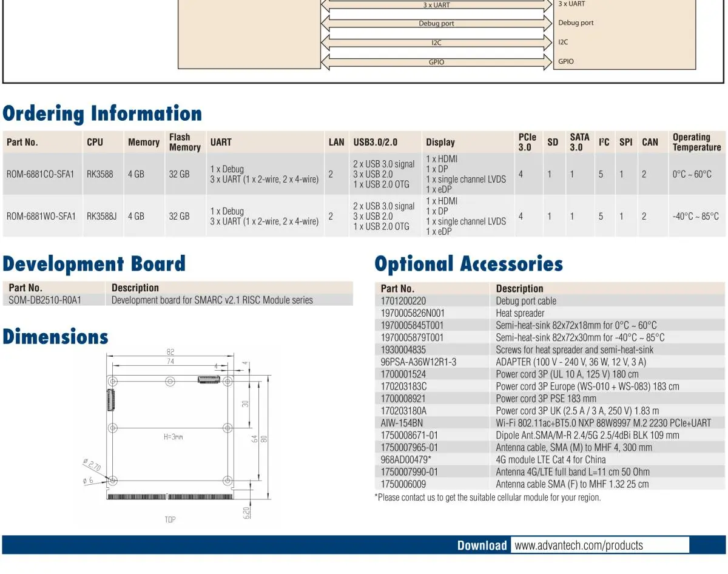Click the Flash Memory column header
The image size is (728, 574).
[185, 142]
